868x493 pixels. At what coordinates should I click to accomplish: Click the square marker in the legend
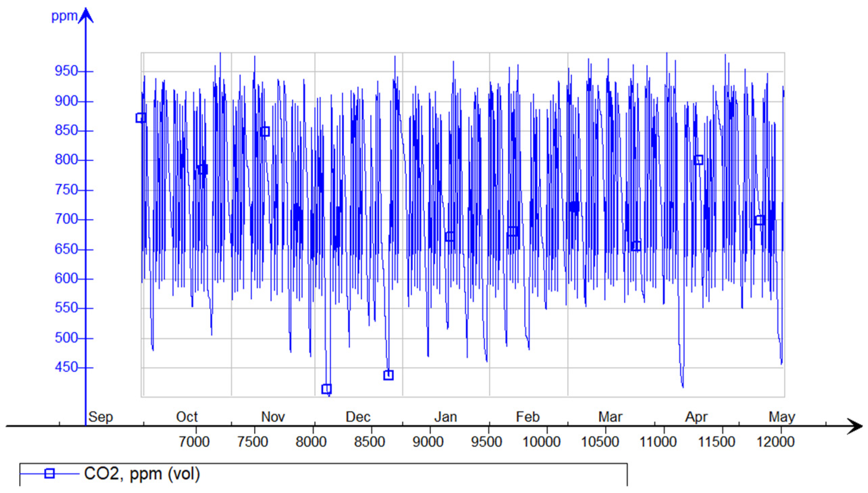(50, 473)
